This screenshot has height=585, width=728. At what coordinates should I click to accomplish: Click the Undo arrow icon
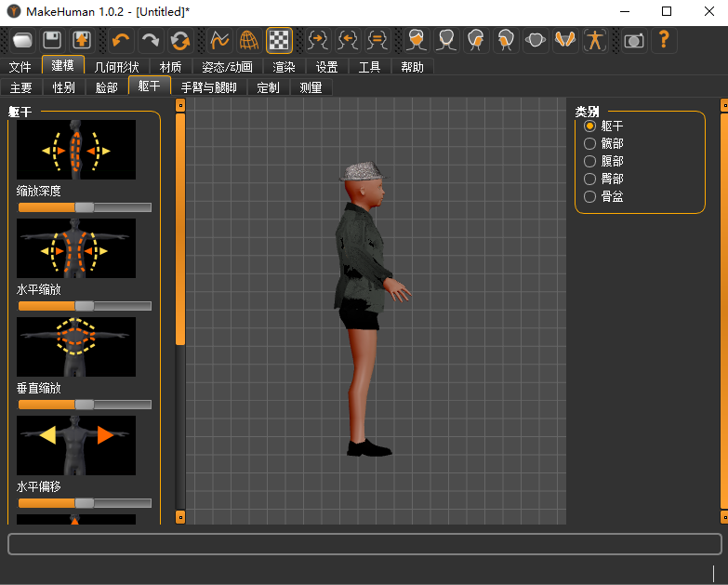pos(121,40)
